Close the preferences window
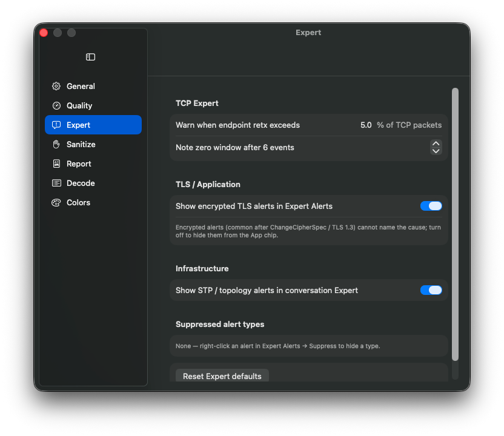Image resolution: width=504 pixels, height=436 pixels. pyautogui.click(x=44, y=33)
